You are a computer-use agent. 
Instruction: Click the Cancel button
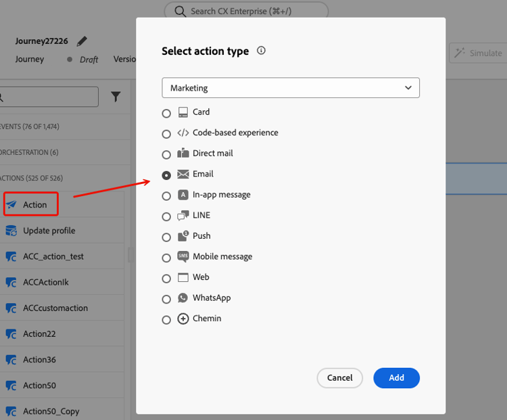click(x=340, y=377)
